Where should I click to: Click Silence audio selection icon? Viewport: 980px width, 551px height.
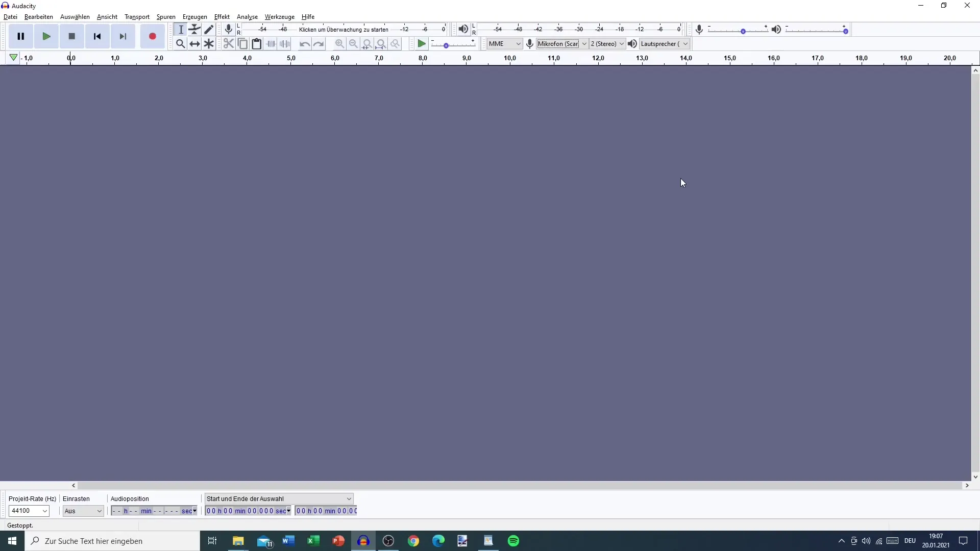tap(285, 44)
